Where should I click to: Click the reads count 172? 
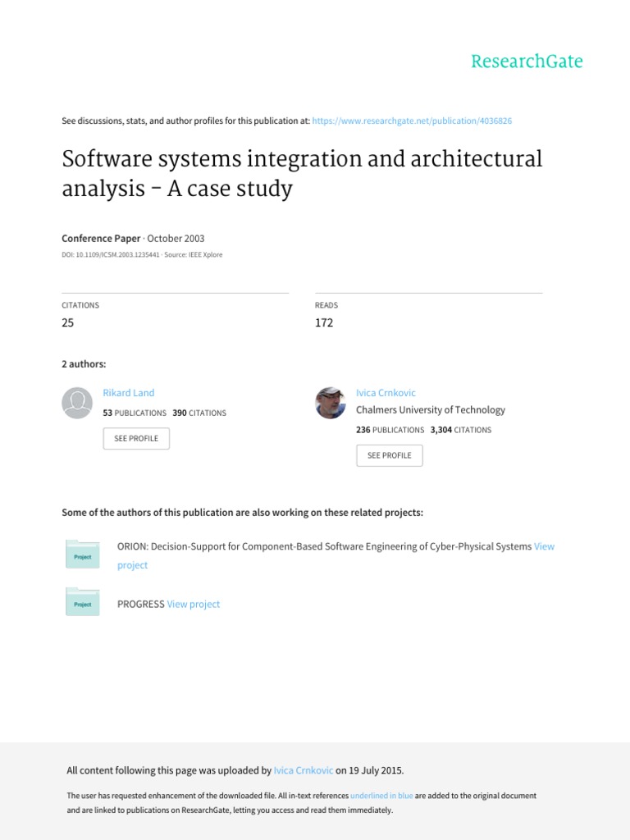324,322
